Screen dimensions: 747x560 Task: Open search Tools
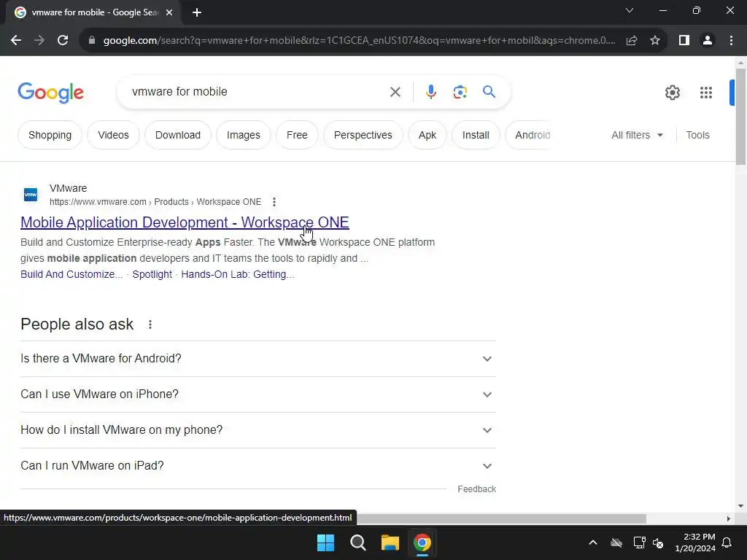pyautogui.click(x=697, y=135)
